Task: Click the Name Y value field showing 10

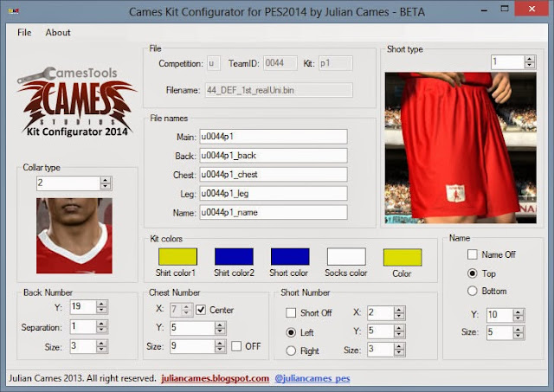Action: point(500,315)
